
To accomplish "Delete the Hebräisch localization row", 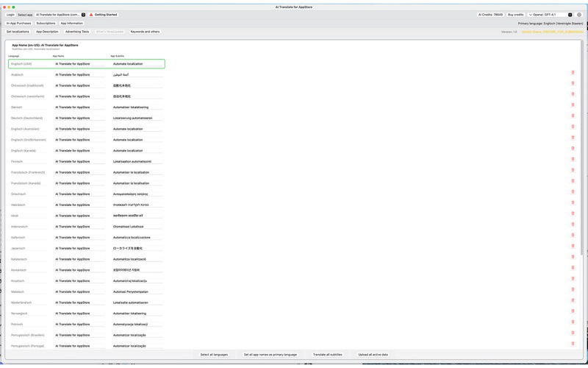I will tap(573, 202).
